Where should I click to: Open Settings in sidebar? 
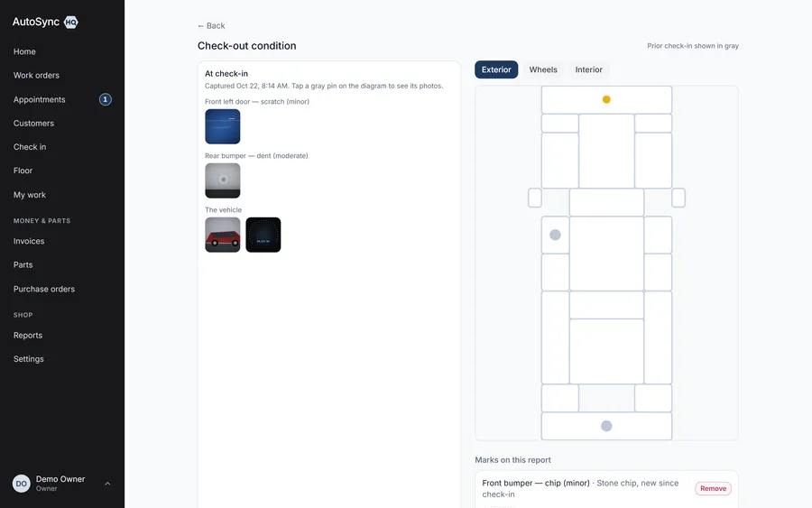tap(29, 359)
